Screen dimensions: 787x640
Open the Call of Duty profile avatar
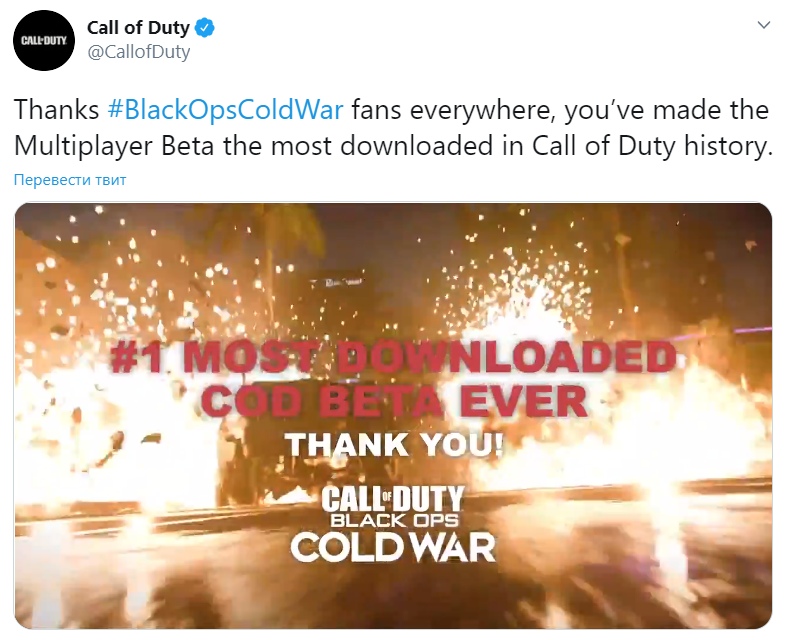(44, 40)
